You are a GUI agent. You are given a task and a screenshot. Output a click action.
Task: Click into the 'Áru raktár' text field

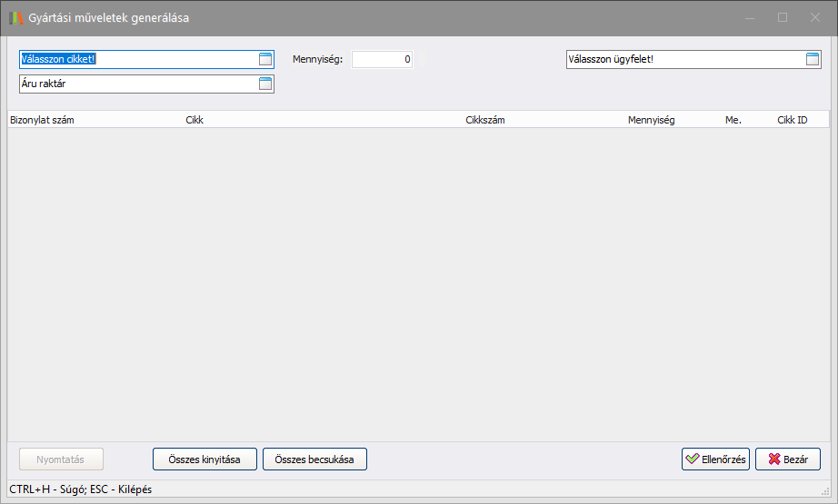[x=136, y=84]
